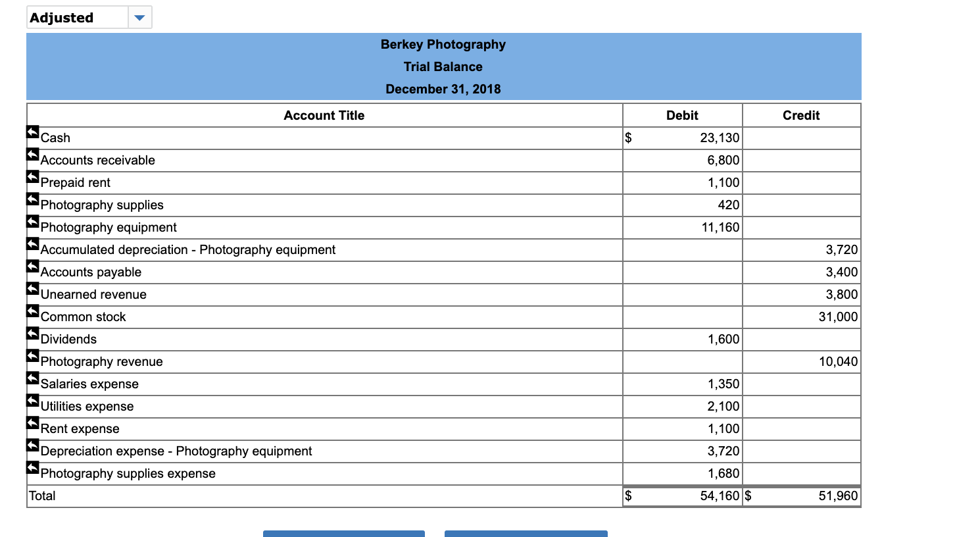The height and width of the screenshot is (537, 980).
Task: Click the Debit column header
Action: [681, 115]
